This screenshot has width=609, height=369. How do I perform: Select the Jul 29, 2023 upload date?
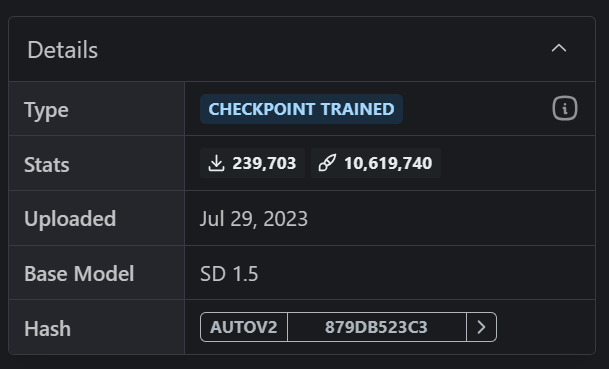point(254,219)
